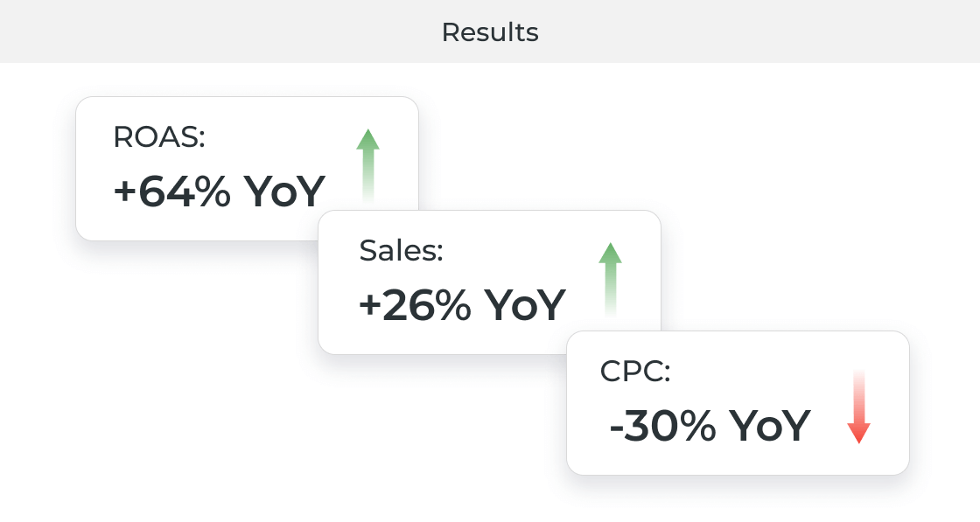Click the green up arrow beside Sales
The image size is (980, 522).
611,279
